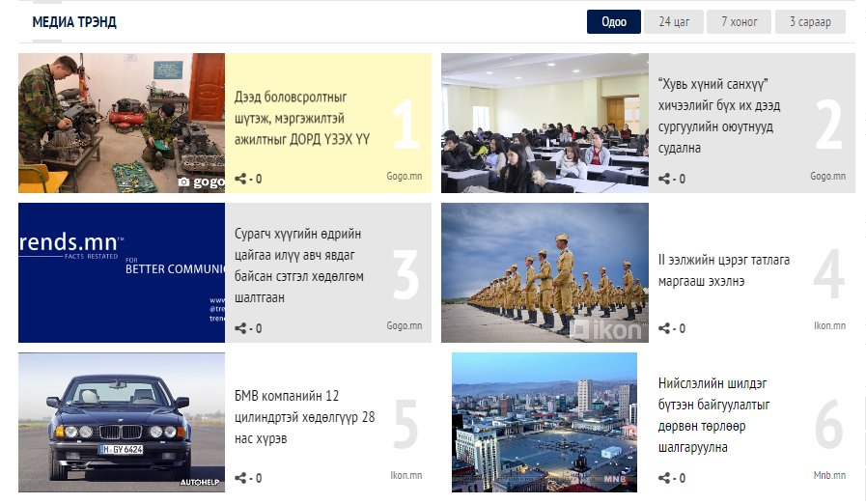Viewport: 866px width, 504px height.
Task: Select the Одоо time filter tab
Action: (x=614, y=22)
